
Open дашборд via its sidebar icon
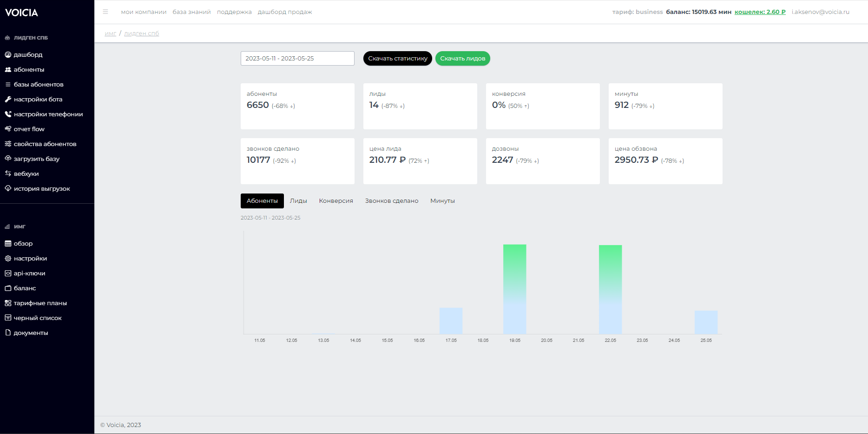(x=8, y=54)
